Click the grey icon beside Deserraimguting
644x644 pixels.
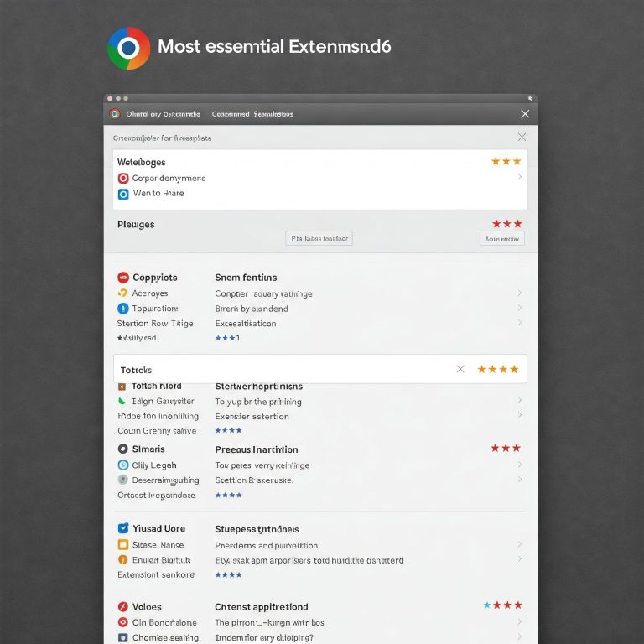122,480
